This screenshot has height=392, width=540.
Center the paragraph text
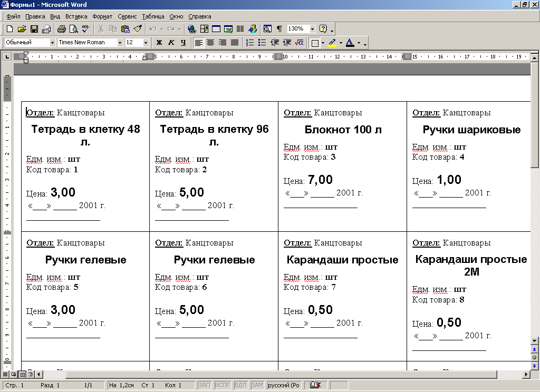[210, 42]
